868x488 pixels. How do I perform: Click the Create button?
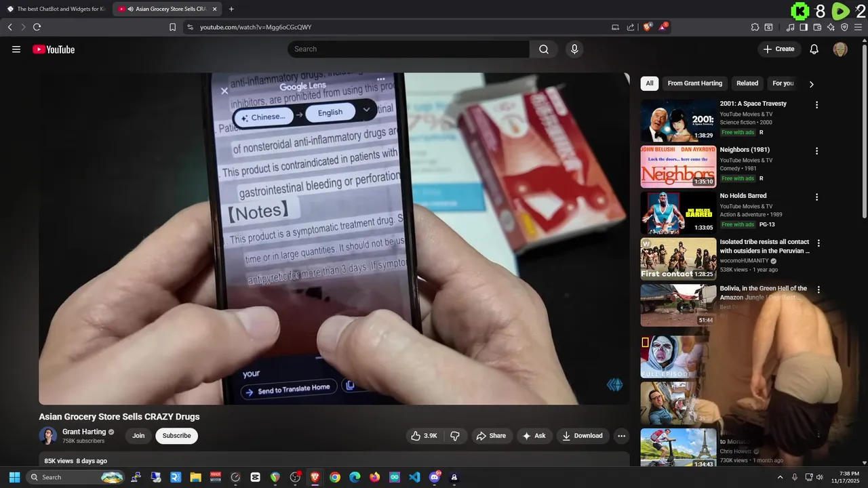(779, 49)
